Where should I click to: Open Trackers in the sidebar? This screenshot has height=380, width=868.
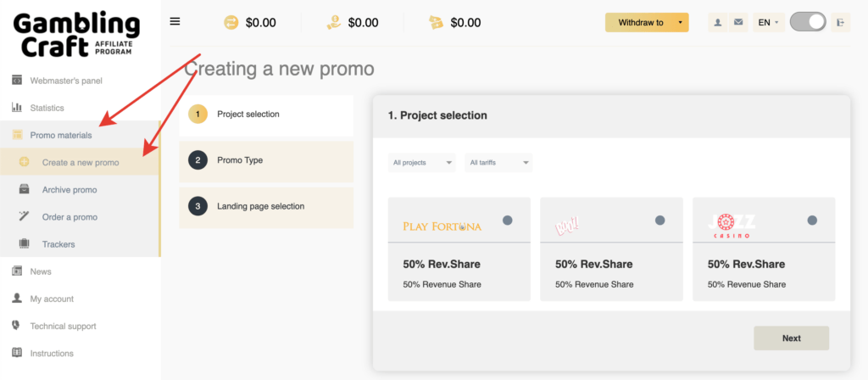pyautogui.click(x=58, y=244)
